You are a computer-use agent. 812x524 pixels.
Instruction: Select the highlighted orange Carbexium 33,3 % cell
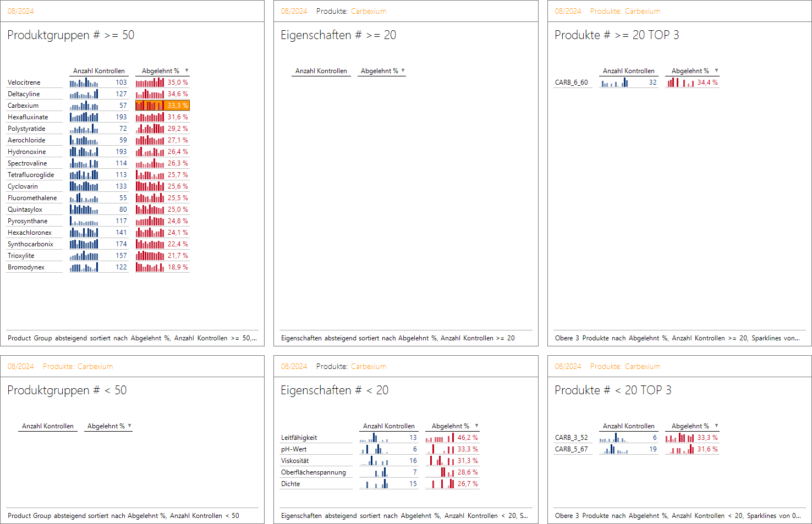pos(162,106)
